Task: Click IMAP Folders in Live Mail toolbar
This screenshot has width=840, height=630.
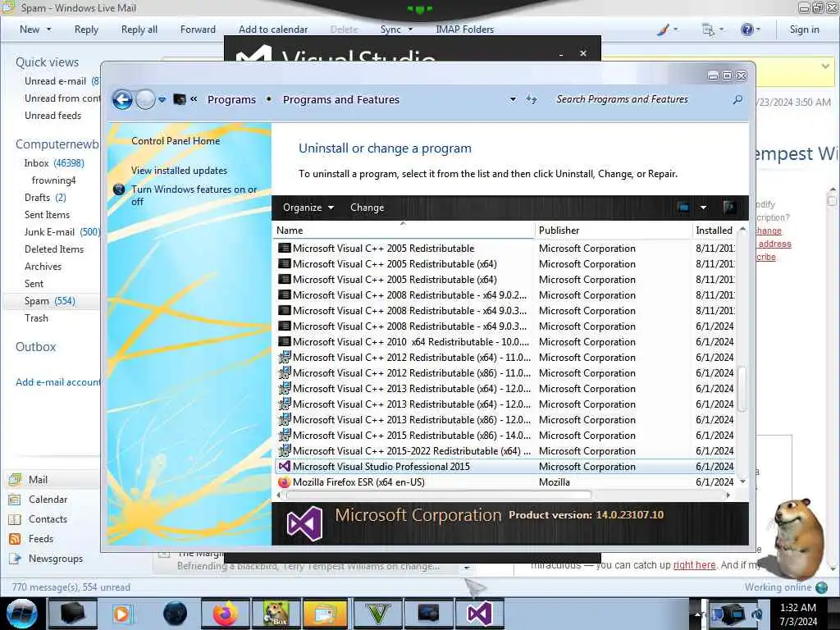Action: (x=464, y=30)
